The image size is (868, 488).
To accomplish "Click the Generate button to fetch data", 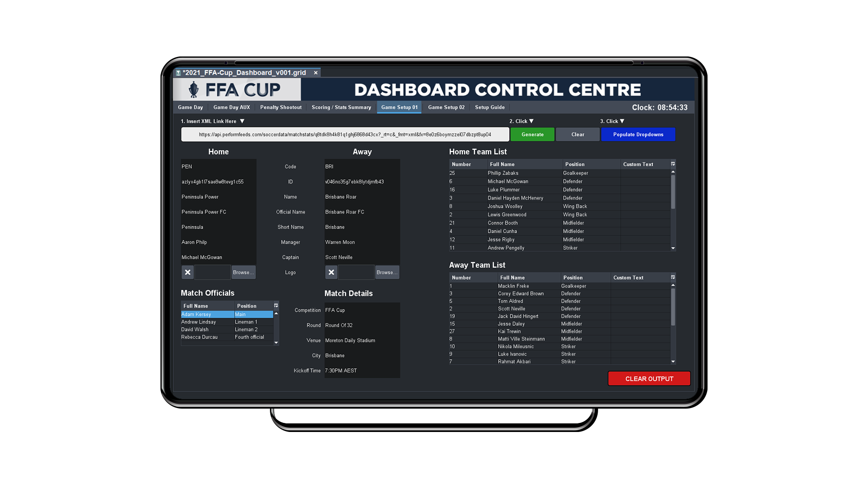I will (532, 134).
